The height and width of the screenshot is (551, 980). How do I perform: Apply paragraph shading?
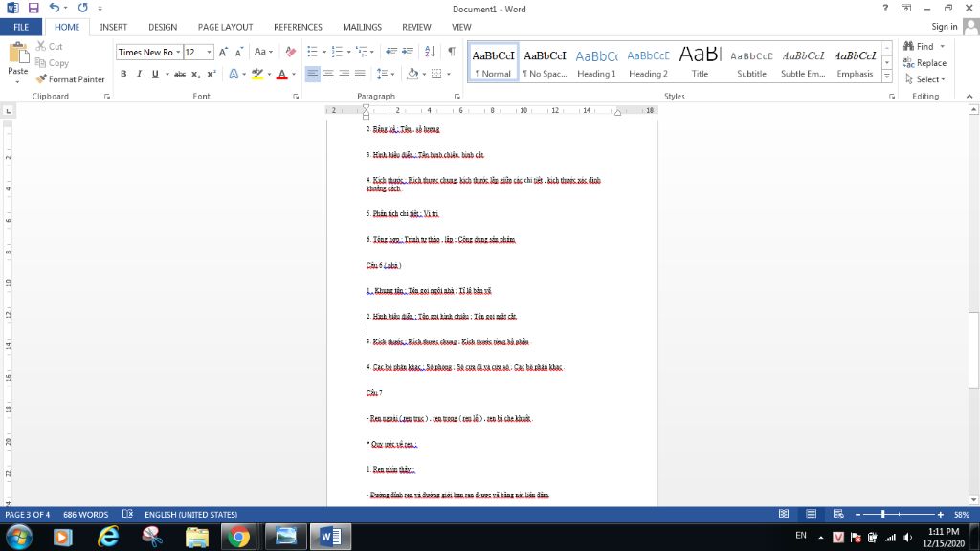point(412,74)
